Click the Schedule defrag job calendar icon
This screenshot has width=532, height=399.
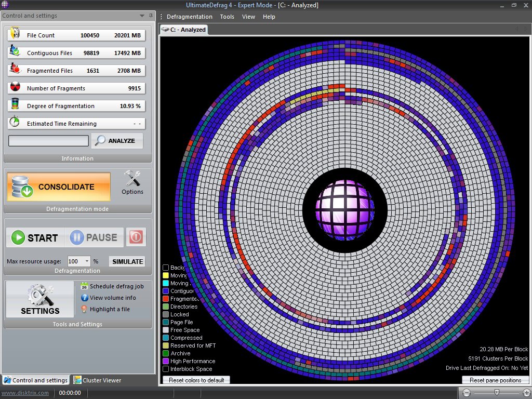tap(84, 286)
